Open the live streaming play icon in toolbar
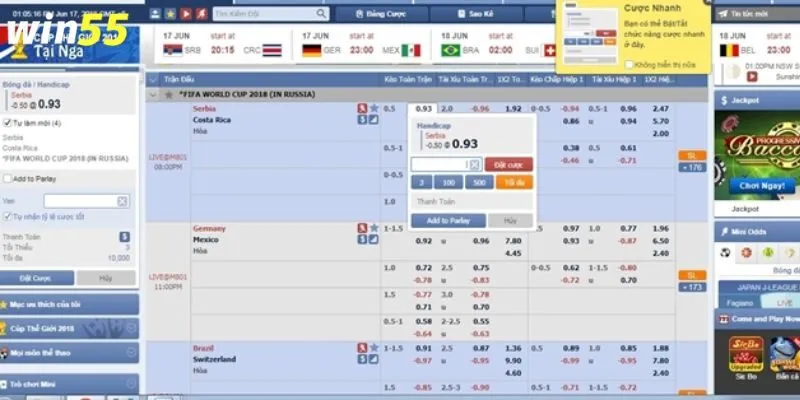This screenshot has height=400, width=800. (x=186, y=14)
